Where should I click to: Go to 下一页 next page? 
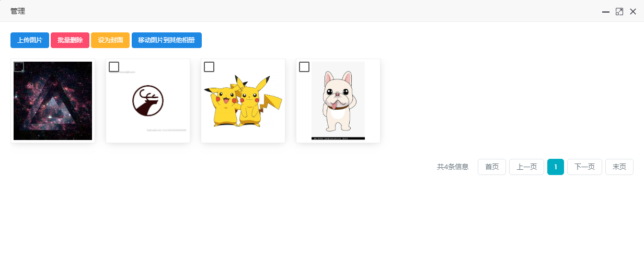[x=584, y=167]
